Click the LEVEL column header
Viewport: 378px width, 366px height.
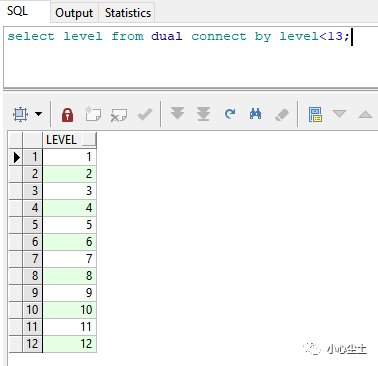coord(70,140)
